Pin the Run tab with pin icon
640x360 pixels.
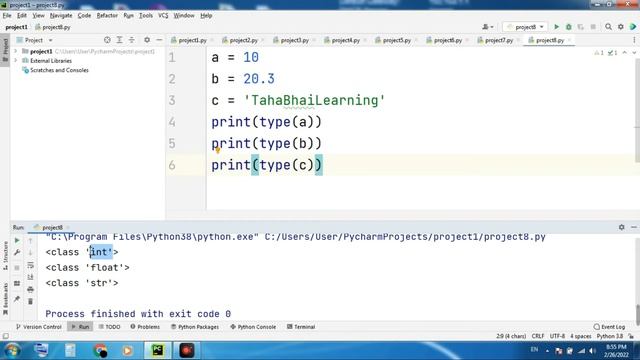(x=17, y=299)
